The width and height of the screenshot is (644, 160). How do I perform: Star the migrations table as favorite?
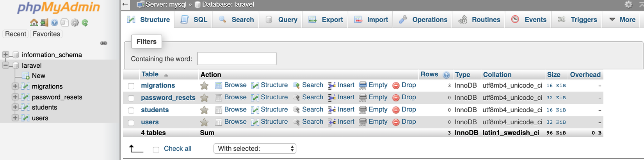[204, 86]
